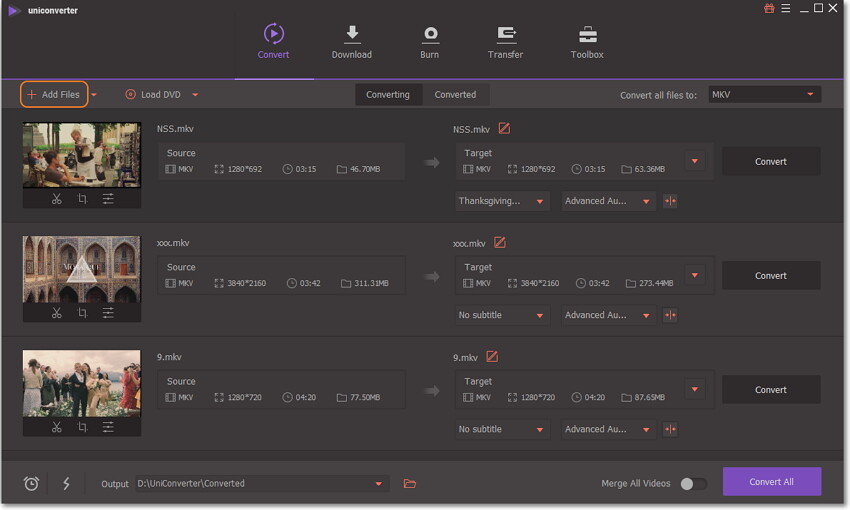Viewport: 850px width, 510px height.
Task: Click Load DVD
Action: (x=153, y=94)
